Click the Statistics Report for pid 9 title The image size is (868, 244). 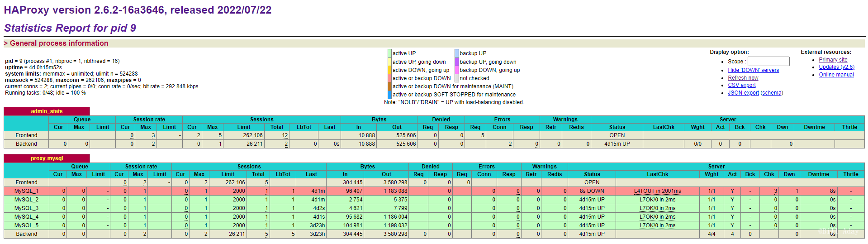pyautogui.click(x=70, y=28)
